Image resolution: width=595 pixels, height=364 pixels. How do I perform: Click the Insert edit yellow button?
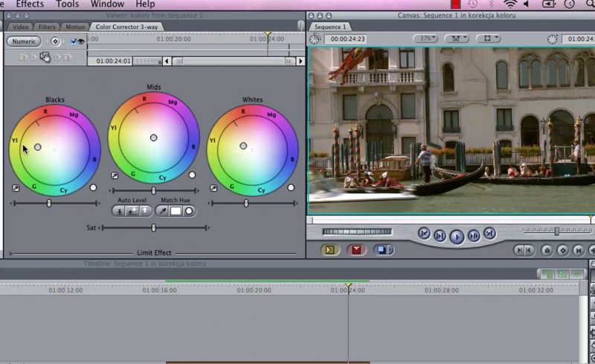pos(330,250)
